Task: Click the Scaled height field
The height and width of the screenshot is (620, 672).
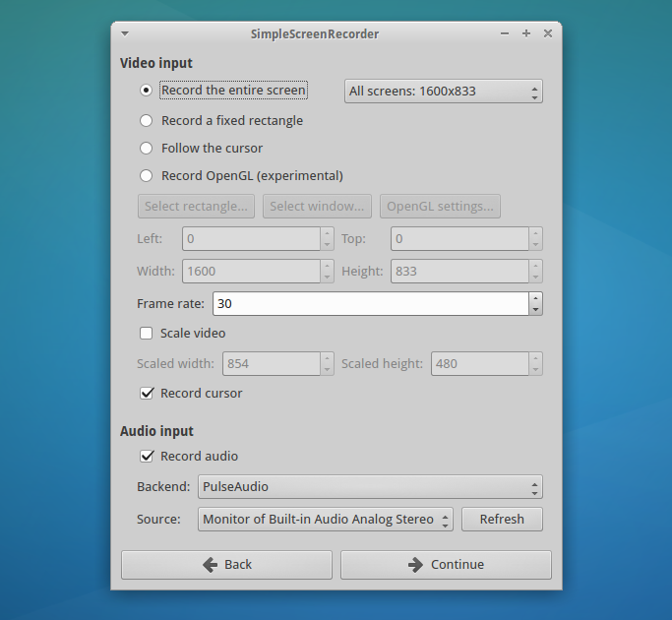Action: point(479,363)
